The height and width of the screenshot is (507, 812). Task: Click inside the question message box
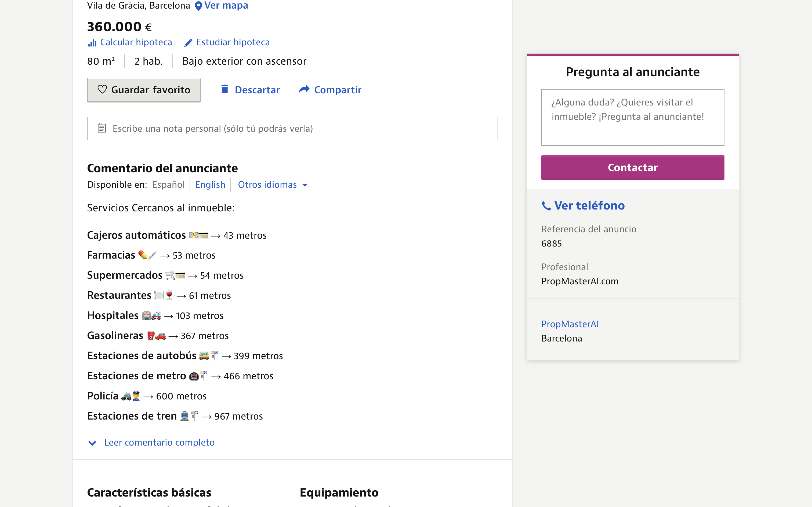(x=632, y=117)
